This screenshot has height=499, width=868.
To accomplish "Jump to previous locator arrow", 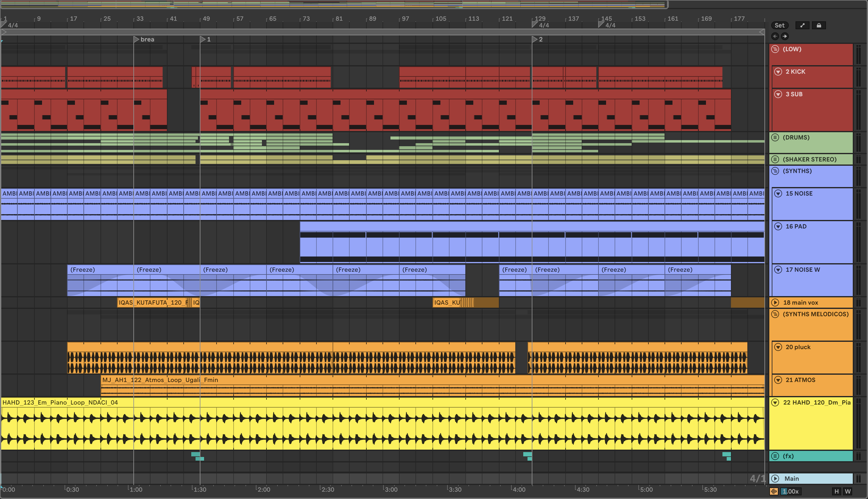I will [775, 36].
